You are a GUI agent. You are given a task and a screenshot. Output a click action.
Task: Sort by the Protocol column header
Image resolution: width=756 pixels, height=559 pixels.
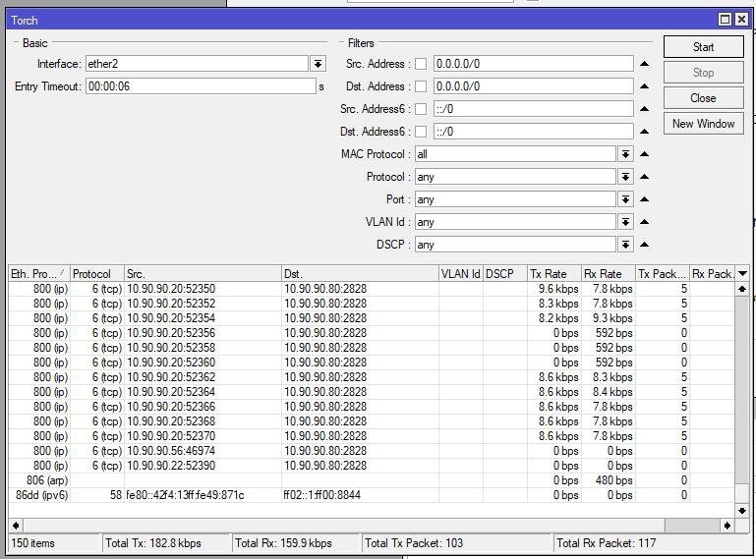coord(95,274)
